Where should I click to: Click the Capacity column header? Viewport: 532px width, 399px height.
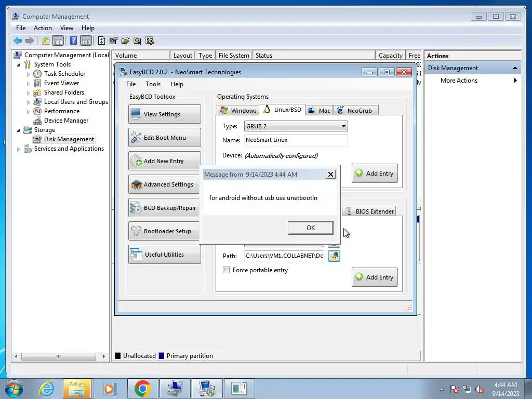pos(390,55)
